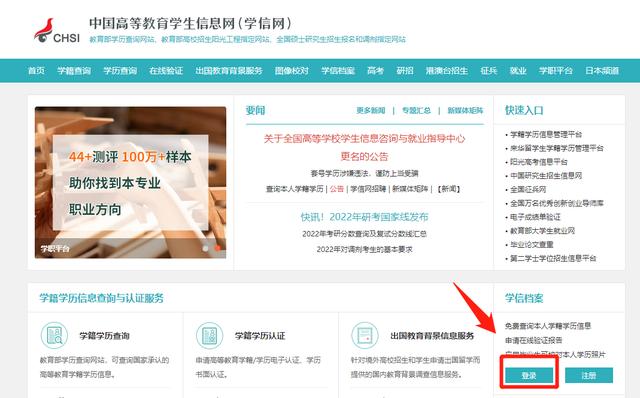Open 学信档案 navigation item
The image size is (640, 398).
point(338,71)
